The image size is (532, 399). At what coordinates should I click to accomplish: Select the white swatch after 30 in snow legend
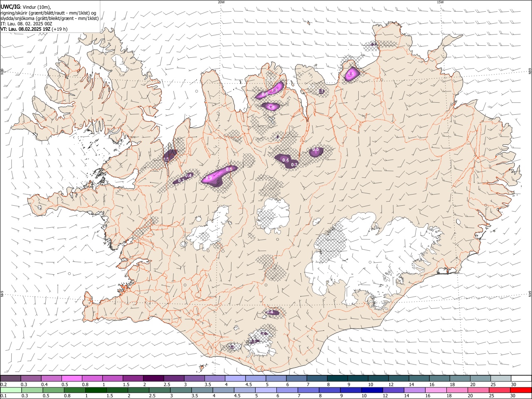522,379
